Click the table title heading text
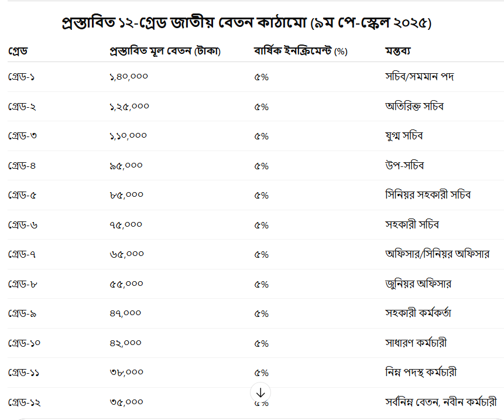The width and height of the screenshot is (504, 420). tap(246, 23)
